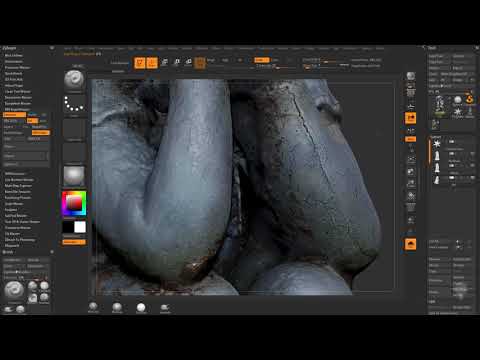This screenshot has height=360, width=480.
Task: Select the orange SimpleBrush tool icon
Action: (470, 100)
